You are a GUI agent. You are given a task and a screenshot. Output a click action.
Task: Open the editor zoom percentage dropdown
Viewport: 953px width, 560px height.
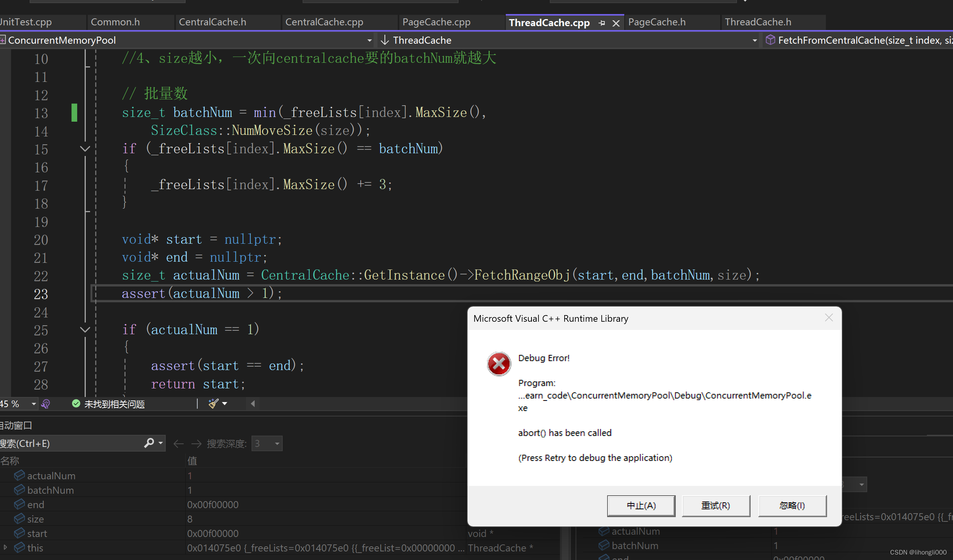point(34,404)
